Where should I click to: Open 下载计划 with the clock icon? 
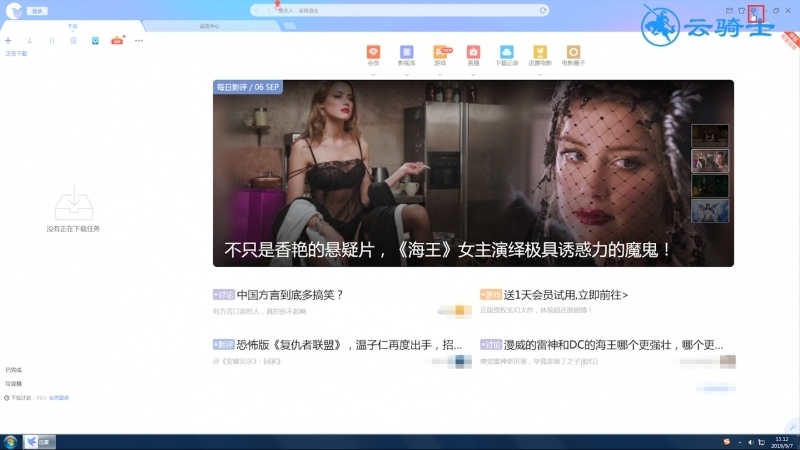18,398
